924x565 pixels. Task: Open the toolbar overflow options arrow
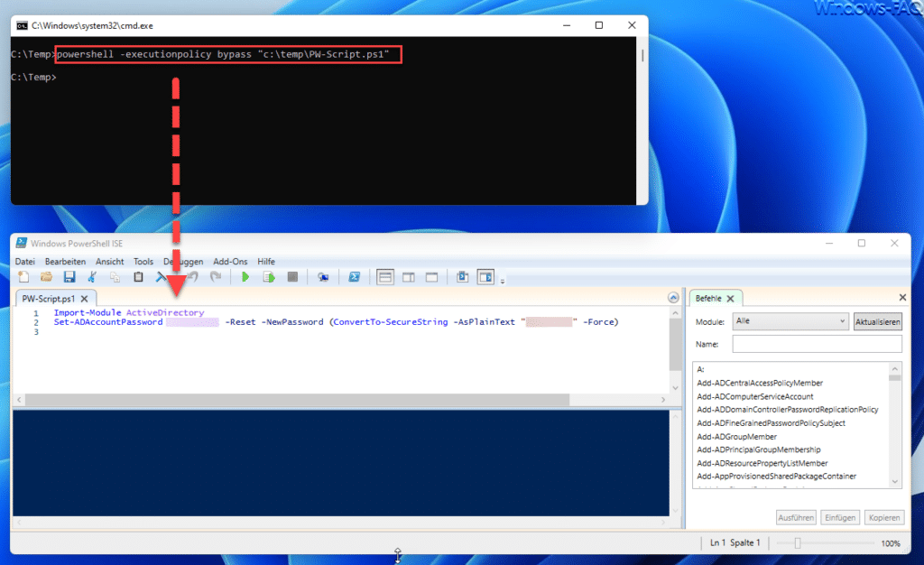coord(503,281)
